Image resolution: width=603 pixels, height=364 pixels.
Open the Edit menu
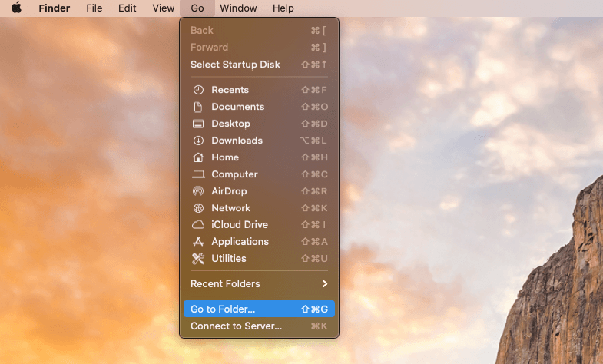click(x=128, y=8)
